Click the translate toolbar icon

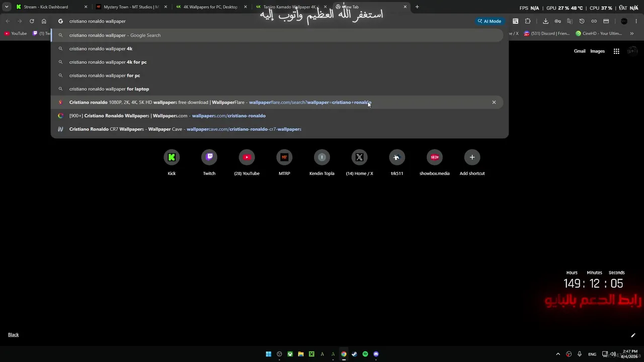570,21
